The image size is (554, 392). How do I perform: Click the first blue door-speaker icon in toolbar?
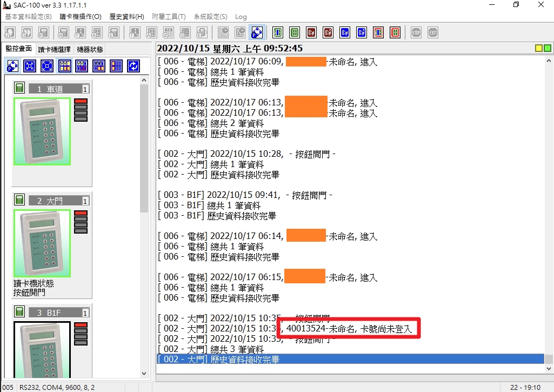tap(345, 33)
